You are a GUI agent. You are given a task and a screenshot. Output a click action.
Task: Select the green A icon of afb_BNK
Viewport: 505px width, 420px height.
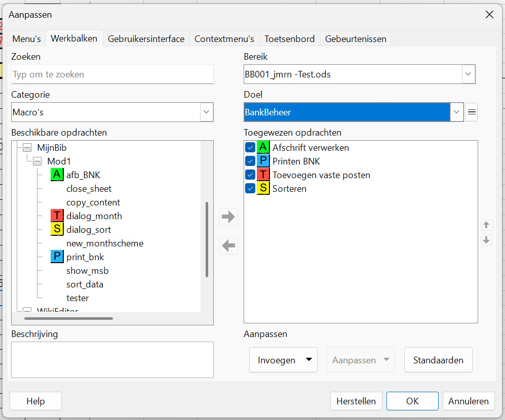click(x=57, y=175)
